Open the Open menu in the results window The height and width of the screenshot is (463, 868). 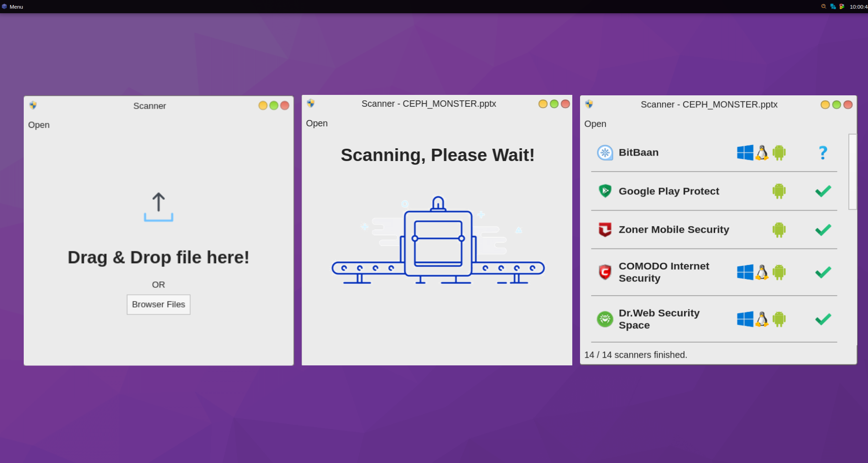pos(595,124)
